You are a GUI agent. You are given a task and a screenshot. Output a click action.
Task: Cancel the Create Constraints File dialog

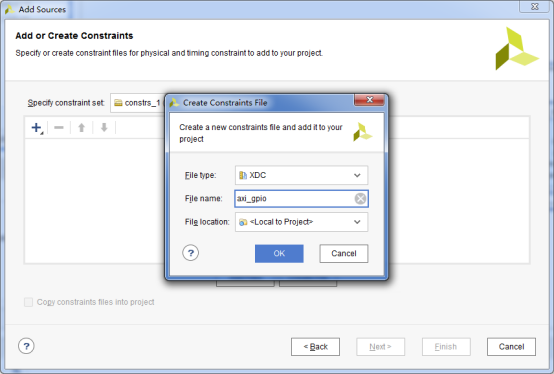point(344,253)
